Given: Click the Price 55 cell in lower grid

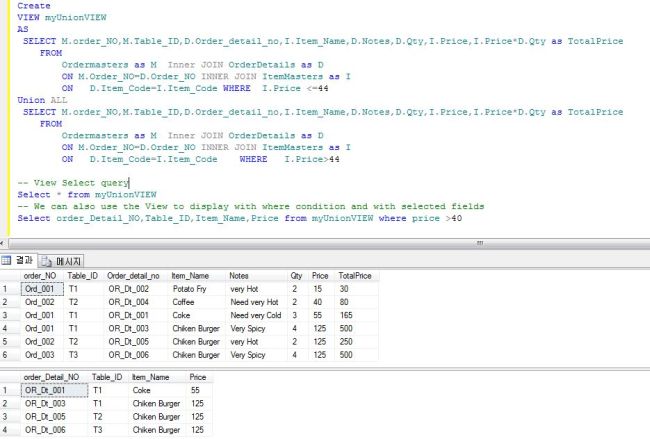Looking at the screenshot, I should 199,390.
